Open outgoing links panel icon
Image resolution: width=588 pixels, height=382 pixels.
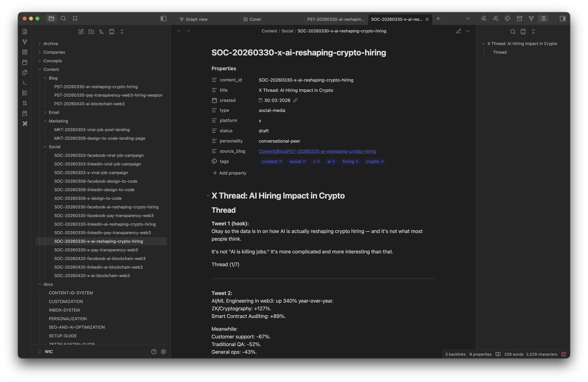tap(496, 19)
